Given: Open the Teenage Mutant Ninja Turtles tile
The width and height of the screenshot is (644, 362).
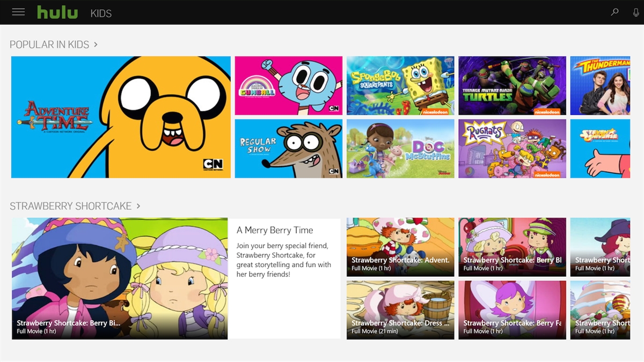Looking at the screenshot, I should tap(512, 86).
